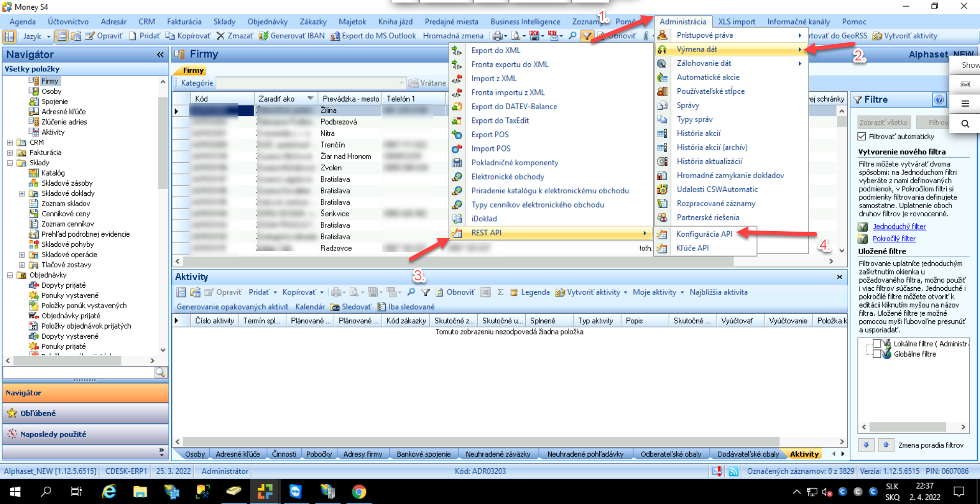Click the filter funnel icon in main toolbar
980x504 pixels.
(x=587, y=36)
